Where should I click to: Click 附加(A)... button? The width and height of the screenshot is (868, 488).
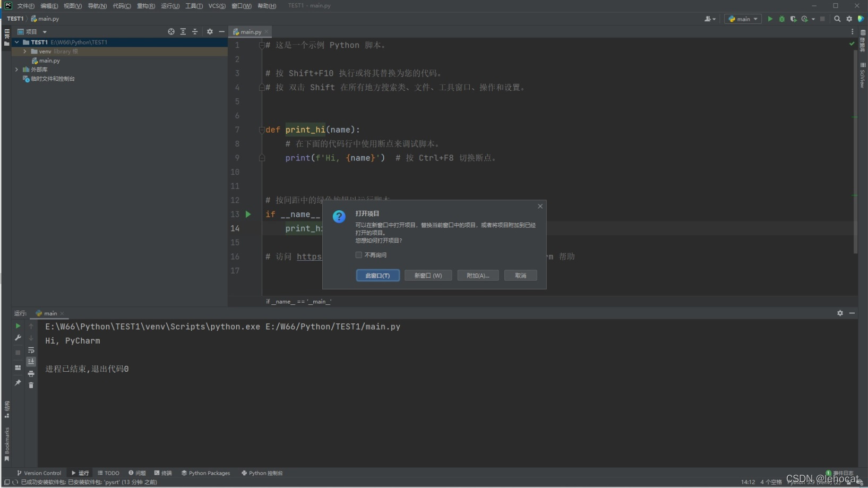point(478,276)
